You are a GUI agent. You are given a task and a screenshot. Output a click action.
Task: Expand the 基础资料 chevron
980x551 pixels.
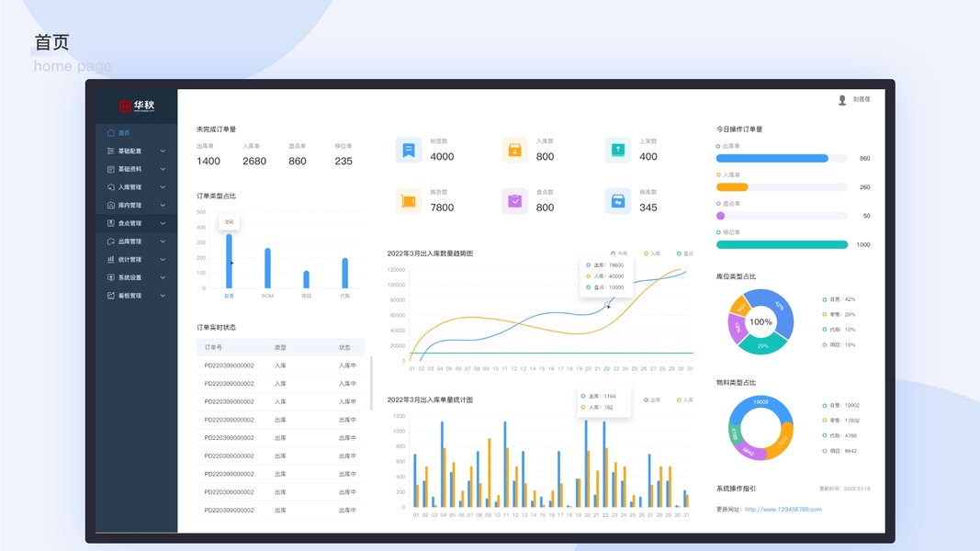(163, 169)
